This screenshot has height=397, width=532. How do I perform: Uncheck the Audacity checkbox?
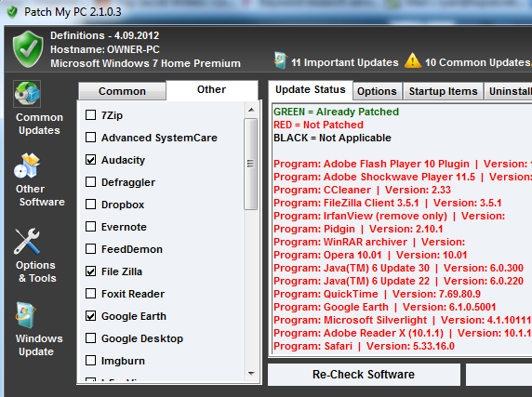pyautogui.click(x=90, y=160)
